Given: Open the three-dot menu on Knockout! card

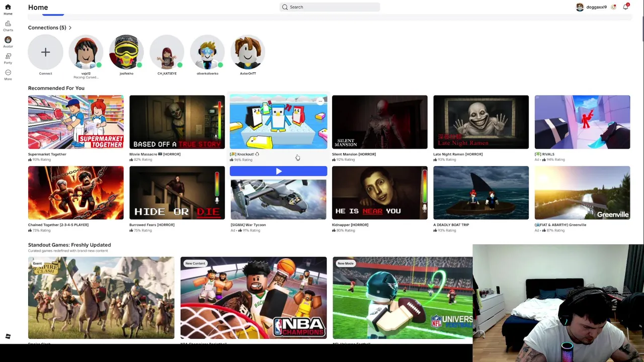Looking at the screenshot, I should (x=320, y=102).
